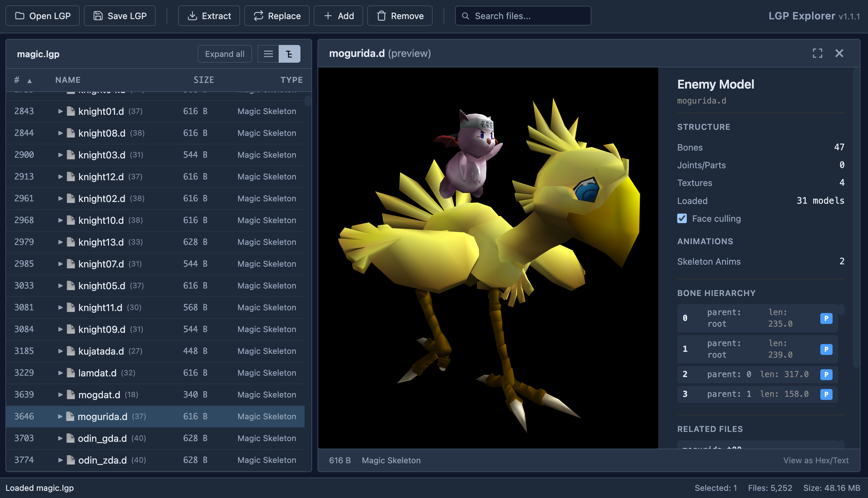Viewport: 868px width, 498px height.
Task: Click bone 2 row in Bone Hierarchy
Action: (757, 375)
